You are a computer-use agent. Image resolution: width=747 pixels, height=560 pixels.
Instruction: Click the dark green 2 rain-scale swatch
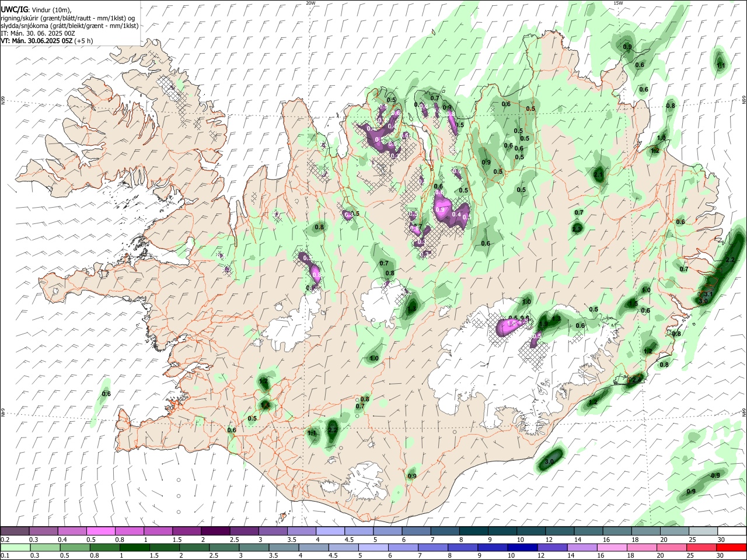pyautogui.click(x=194, y=548)
